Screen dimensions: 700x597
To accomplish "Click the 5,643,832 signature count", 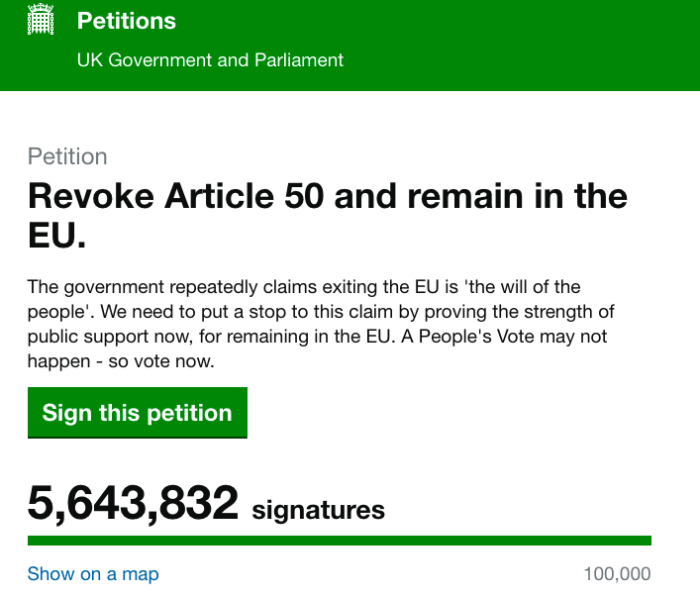I will pos(133,503).
